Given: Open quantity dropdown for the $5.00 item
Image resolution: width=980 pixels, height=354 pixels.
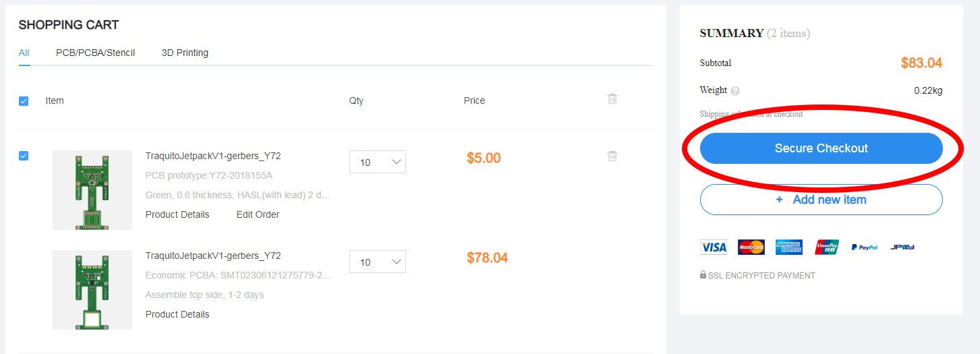Looking at the screenshot, I should coord(377,162).
